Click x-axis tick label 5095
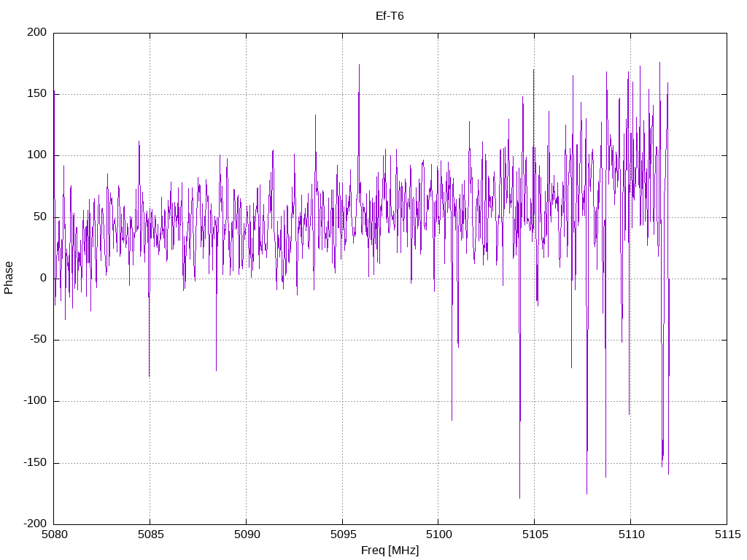The image size is (747, 560). (x=343, y=534)
